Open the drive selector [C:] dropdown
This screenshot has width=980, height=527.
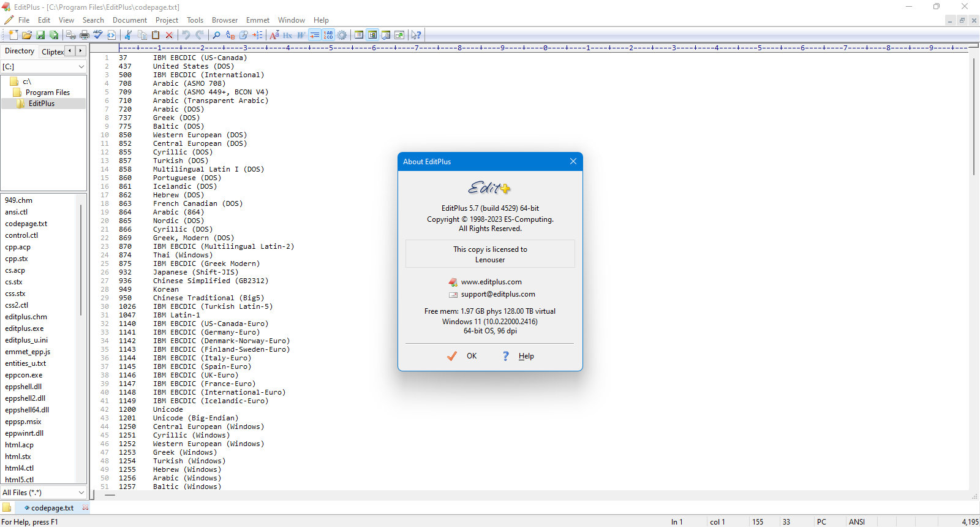point(43,66)
